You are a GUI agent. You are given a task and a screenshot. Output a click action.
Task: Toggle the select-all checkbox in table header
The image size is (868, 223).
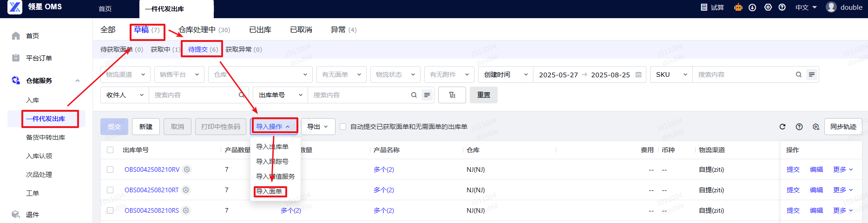coord(110,150)
